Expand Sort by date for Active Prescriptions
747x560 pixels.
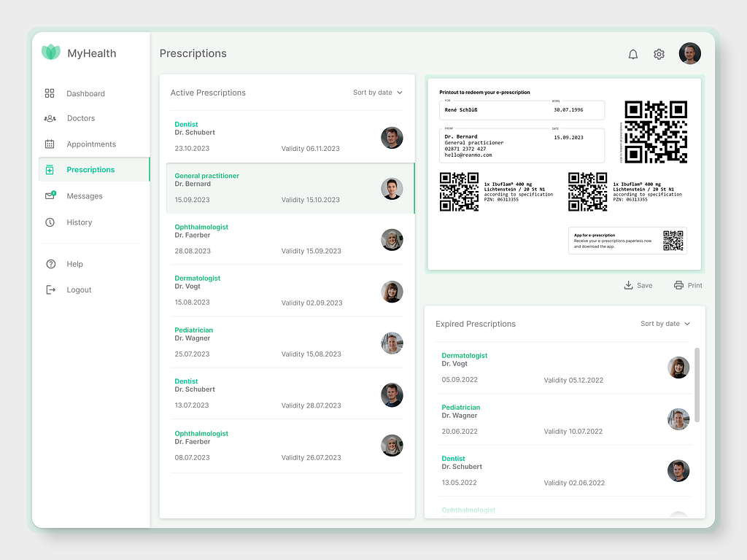tap(378, 93)
